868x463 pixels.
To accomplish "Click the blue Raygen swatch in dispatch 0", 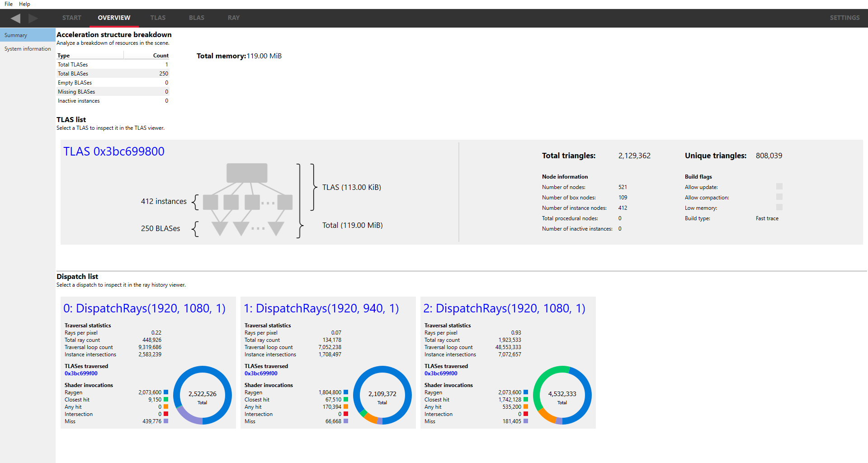I will tap(166, 392).
